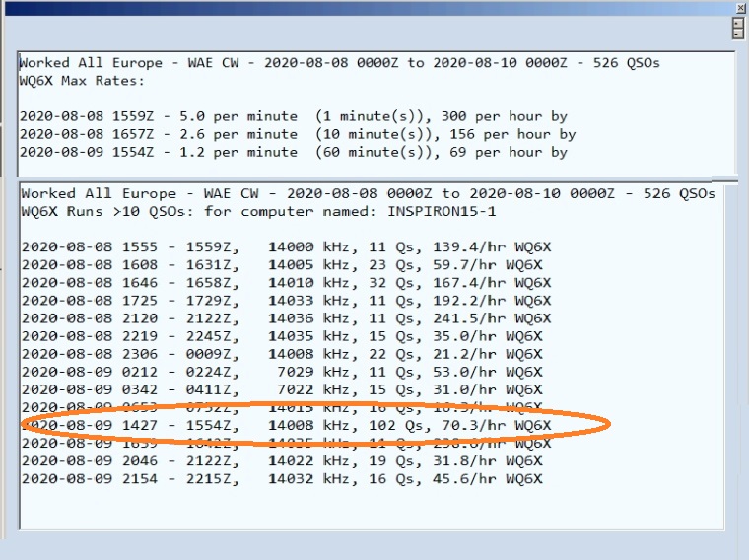
Task: Select the 2046 - 2122Z 14022 kHz run
Action: pos(282,461)
